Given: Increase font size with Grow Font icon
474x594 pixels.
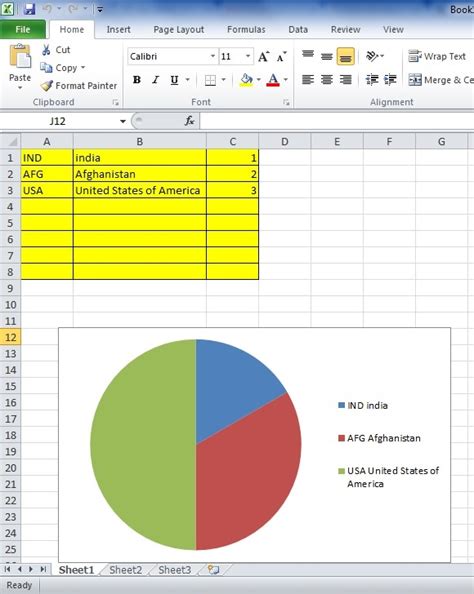Looking at the screenshot, I should [264, 56].
